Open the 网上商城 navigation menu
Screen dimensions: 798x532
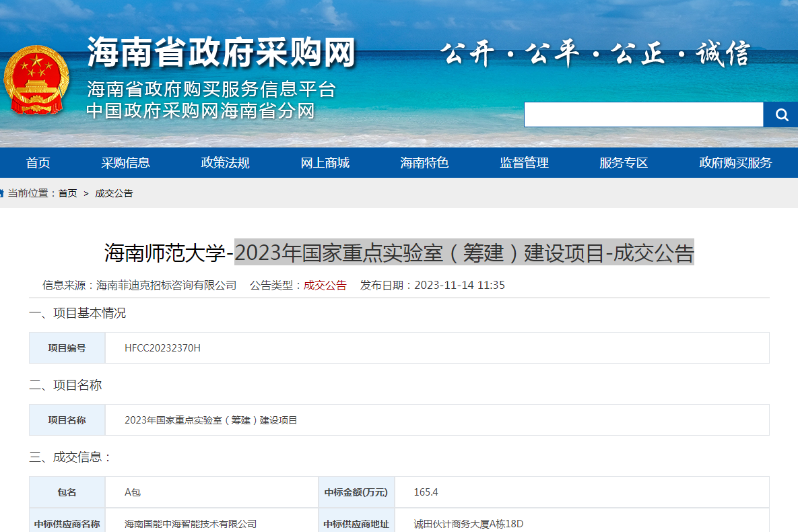pyautogui.click(x=325, y=163)
